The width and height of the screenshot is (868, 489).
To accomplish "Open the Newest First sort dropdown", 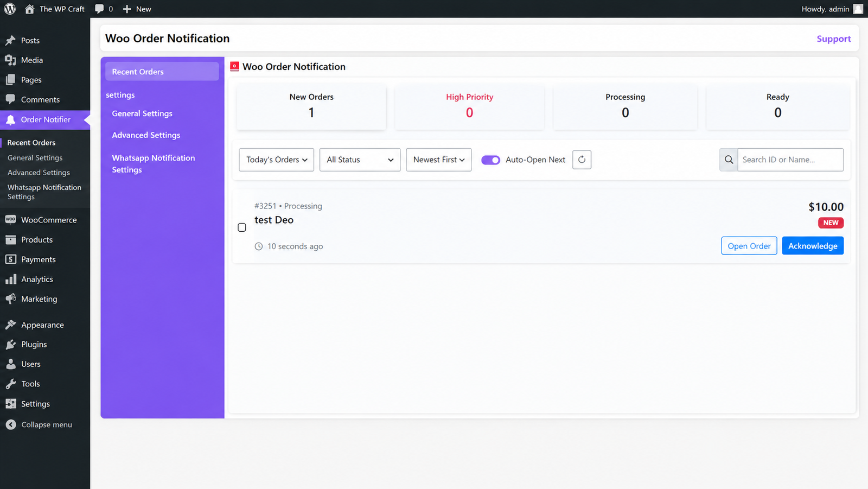I will (438, 160).
